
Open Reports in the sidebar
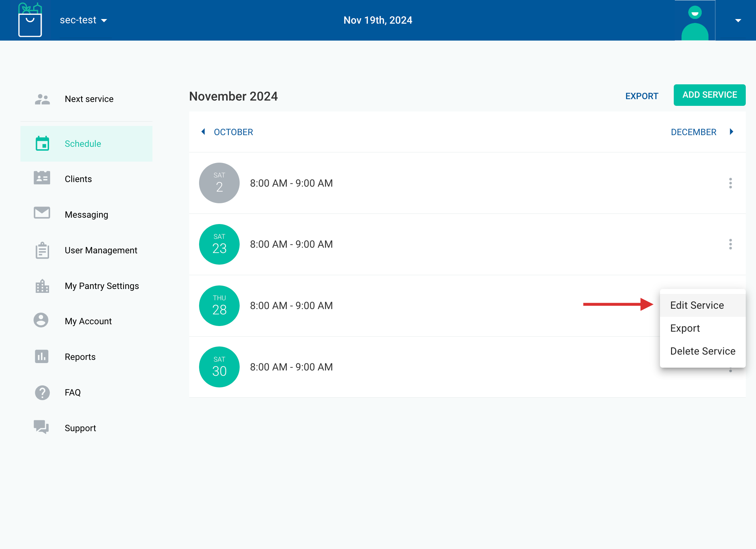pyautogui.click(x=86, y=357)
